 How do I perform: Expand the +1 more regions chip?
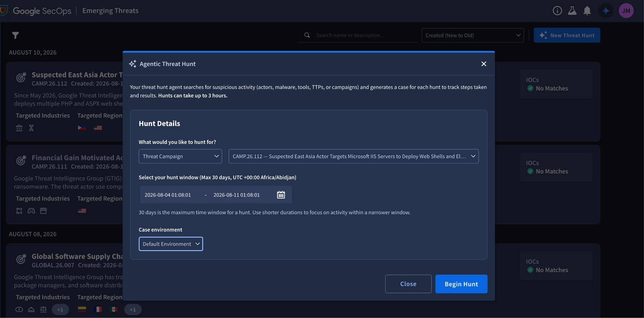[x=133, y=310]
